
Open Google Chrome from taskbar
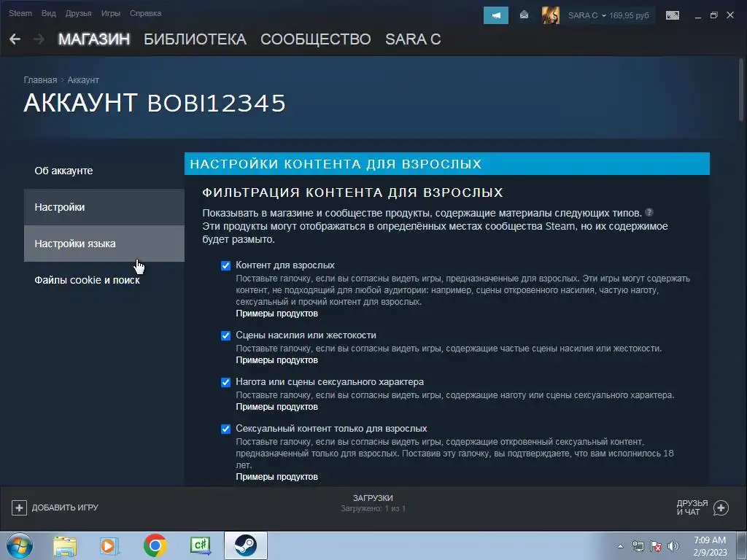point(155,545)
